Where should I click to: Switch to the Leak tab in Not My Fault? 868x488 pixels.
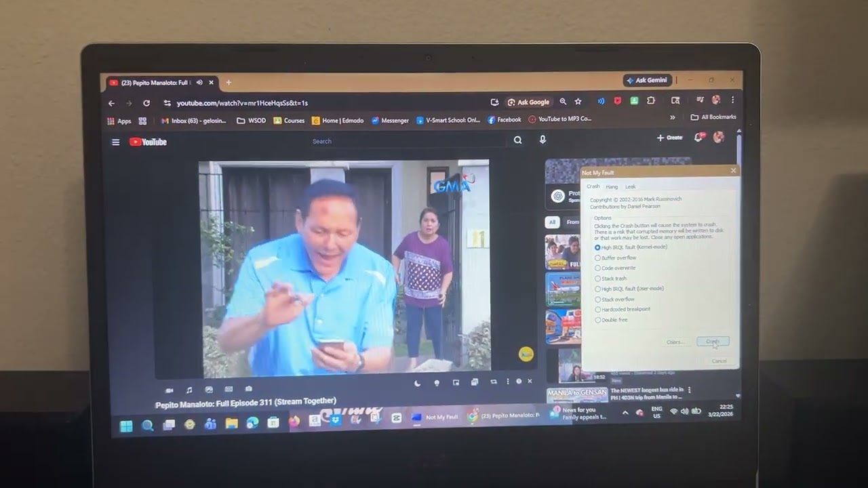click(x=630, y=186)
